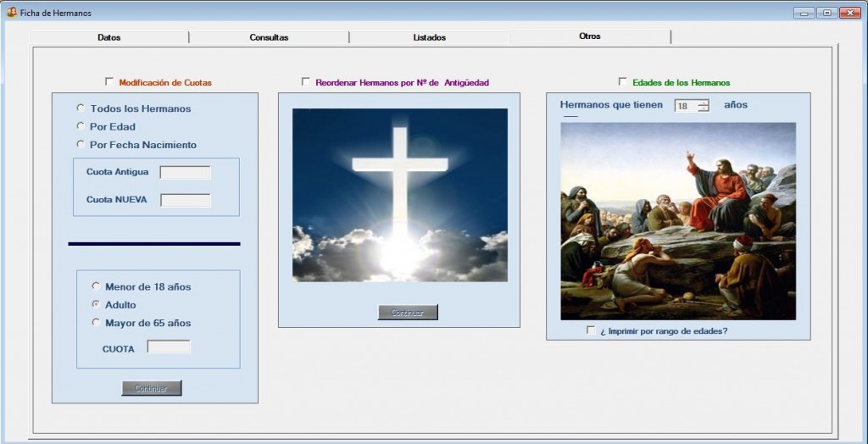Select the Adulto radio button
The width and height of the screenshot is (868, 444).
click(x=97, y=304)
